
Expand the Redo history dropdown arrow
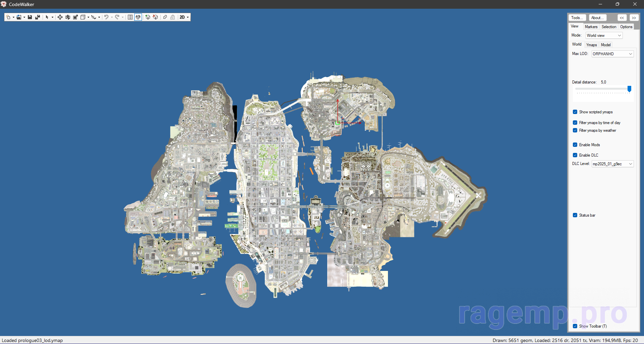click(x=122, y=17)
